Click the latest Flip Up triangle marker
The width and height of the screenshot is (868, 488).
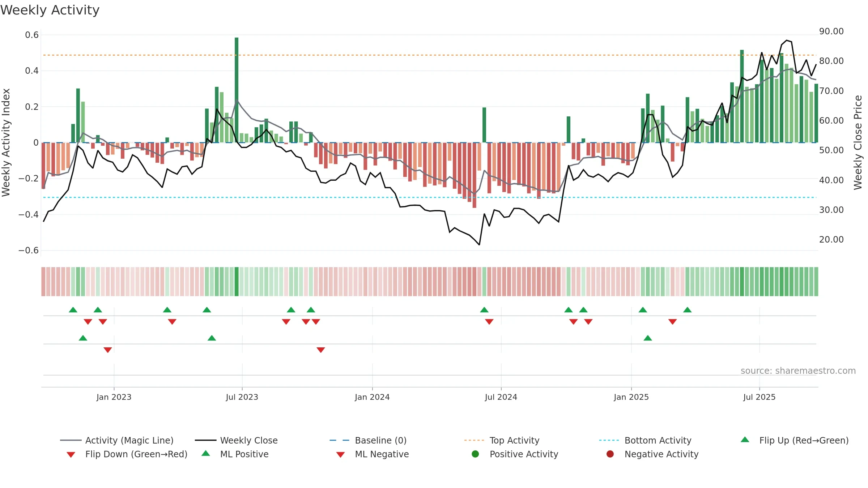point(688,310)
